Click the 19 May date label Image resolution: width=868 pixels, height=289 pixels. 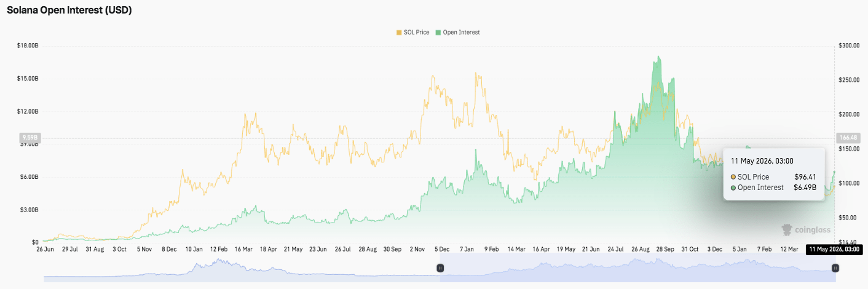(x=566, y=249)
